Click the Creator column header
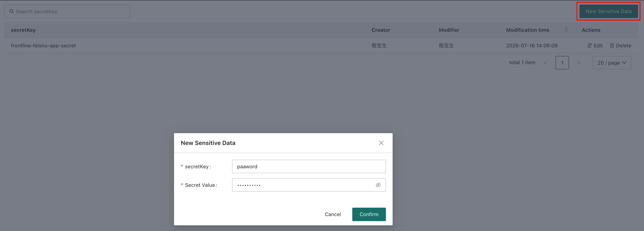Screen dimensions: 644x231 click(381, 30)
